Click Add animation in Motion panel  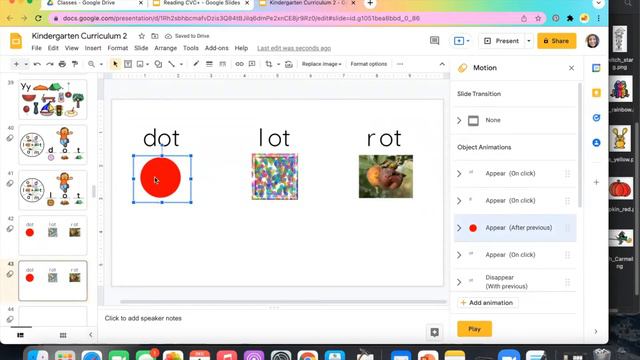[487, 303]
